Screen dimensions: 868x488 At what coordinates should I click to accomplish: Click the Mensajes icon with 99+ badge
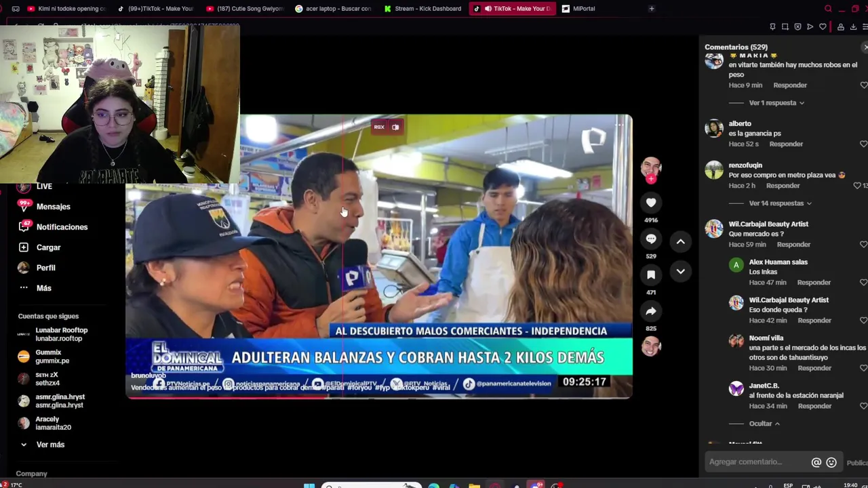coord(24,206)
